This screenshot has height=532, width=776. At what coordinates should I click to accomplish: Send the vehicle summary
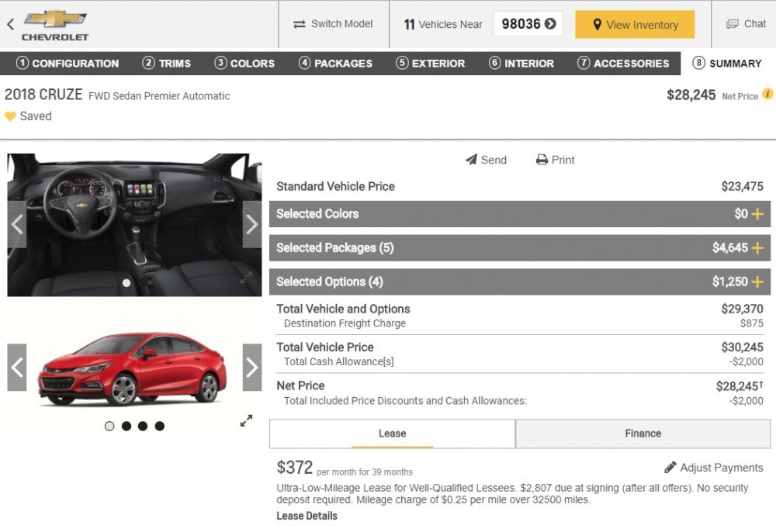[486, 160]
